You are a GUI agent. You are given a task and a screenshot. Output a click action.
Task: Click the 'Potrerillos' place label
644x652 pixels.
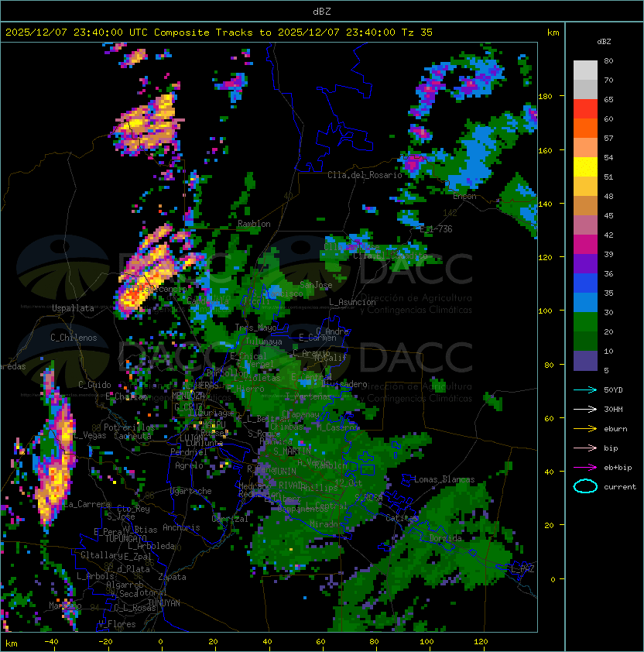(x=129, y=427)
